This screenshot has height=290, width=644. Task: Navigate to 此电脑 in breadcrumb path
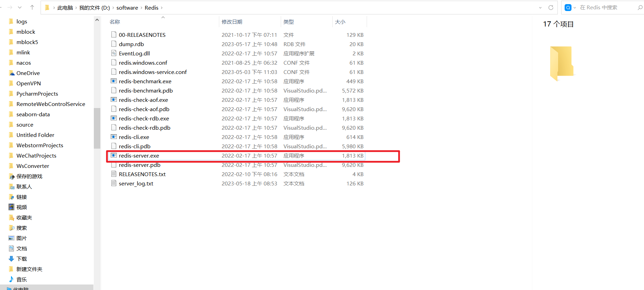tap(65, 8)
